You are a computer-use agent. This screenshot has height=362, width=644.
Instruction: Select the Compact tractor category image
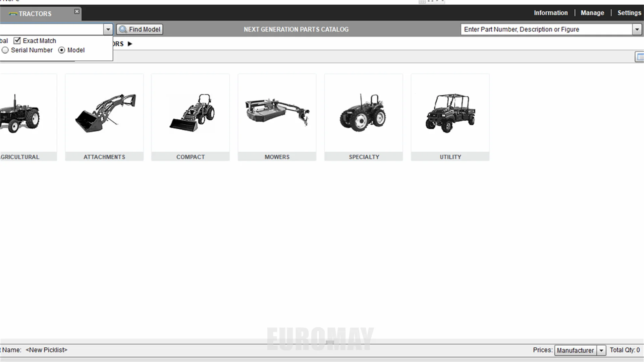(x=191, y=113)
